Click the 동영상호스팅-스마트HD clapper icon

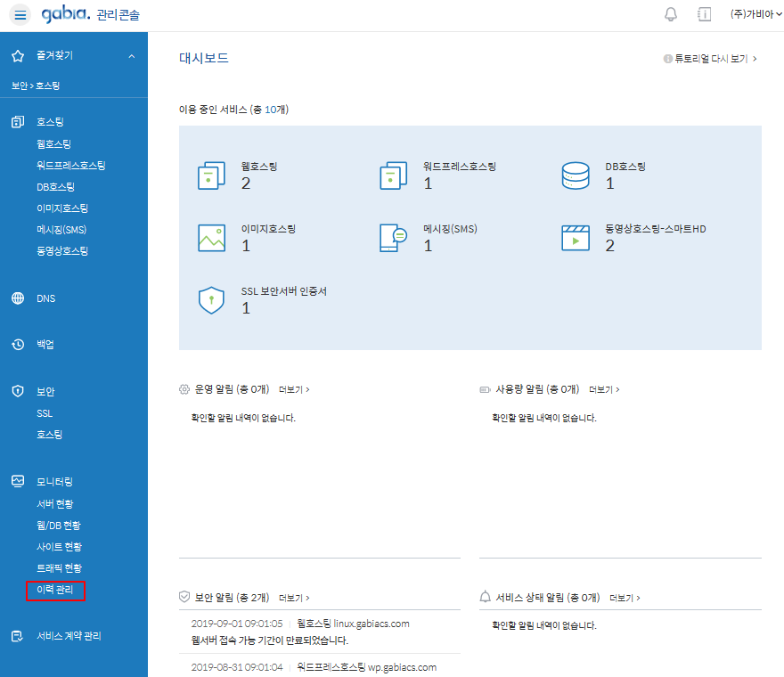point(576,238)
